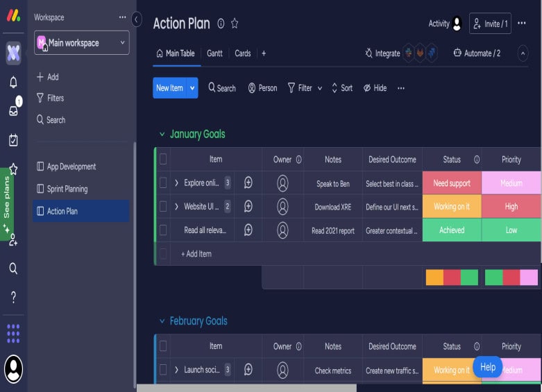
Task: Open the help question mark icon
Action: pos(13,297)
